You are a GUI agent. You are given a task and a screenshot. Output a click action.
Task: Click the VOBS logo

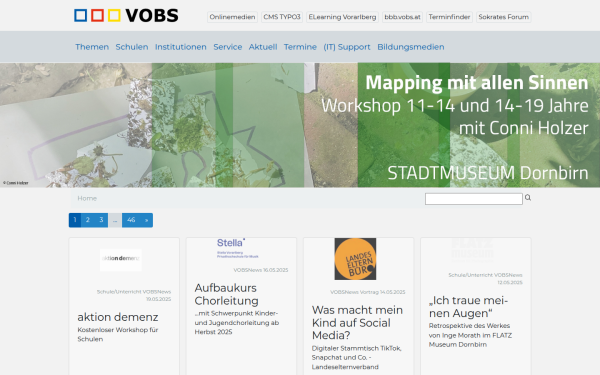(126, 15)
